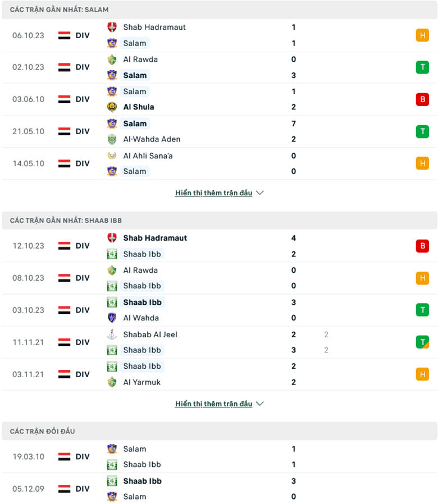438x504 pixels.
Task: Click Al Shula team crest
Action: [112, 107]
